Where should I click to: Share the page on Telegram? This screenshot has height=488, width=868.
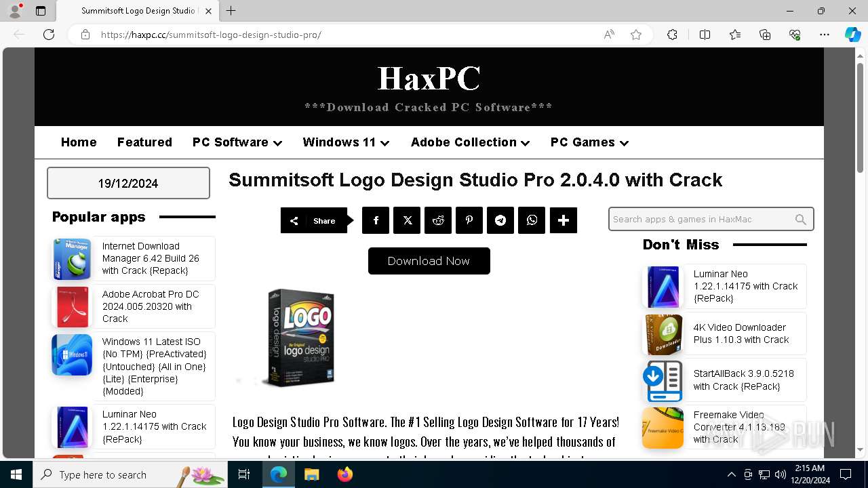(500, 220)
